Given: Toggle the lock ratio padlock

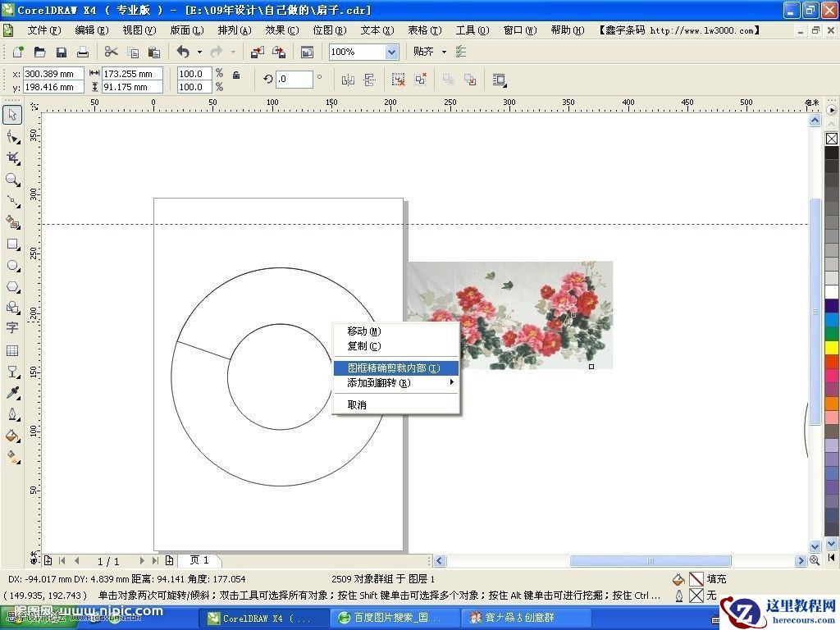Looking at the screenshot, I should pyautogui.click(x=236, y=75).
